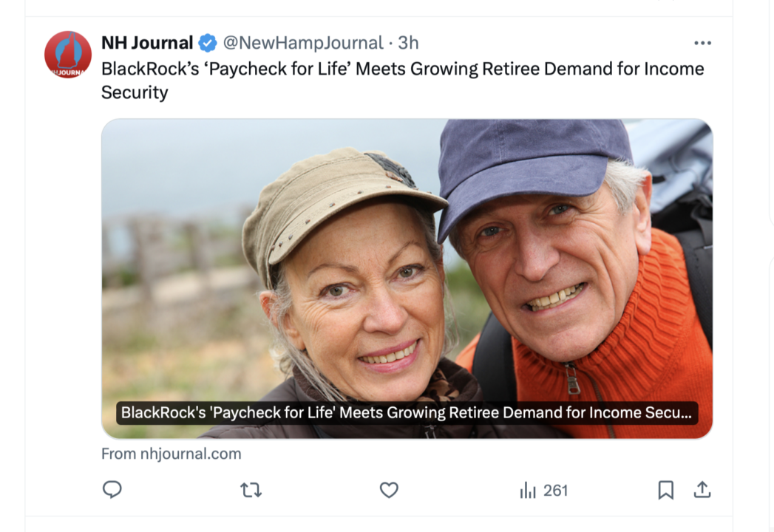View post analytics bar chart icon
The width and height of the screenshot is (774, 532).
coord(528,491)
